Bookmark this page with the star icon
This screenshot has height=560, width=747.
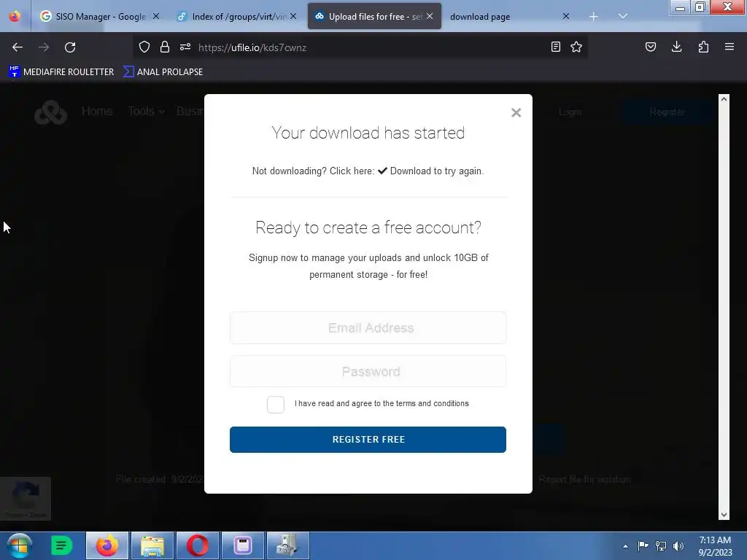(576, 47)
